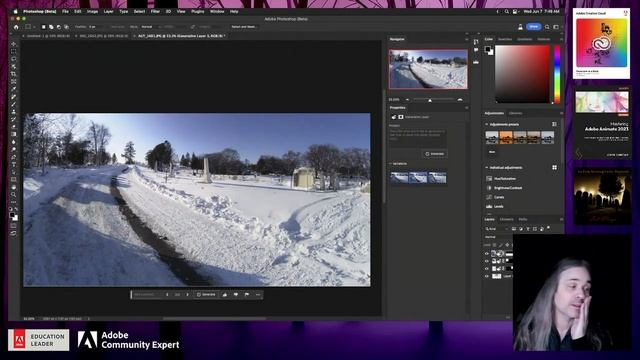Screen dimensions: 640x360
Task: Choose Subtract from Selection mode icon
Action: point(58,27)
